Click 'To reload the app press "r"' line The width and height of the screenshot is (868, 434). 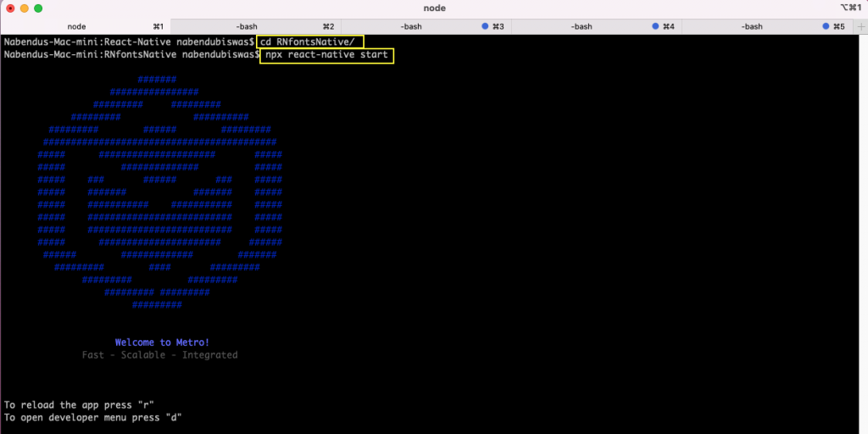[x=79, y=404]
